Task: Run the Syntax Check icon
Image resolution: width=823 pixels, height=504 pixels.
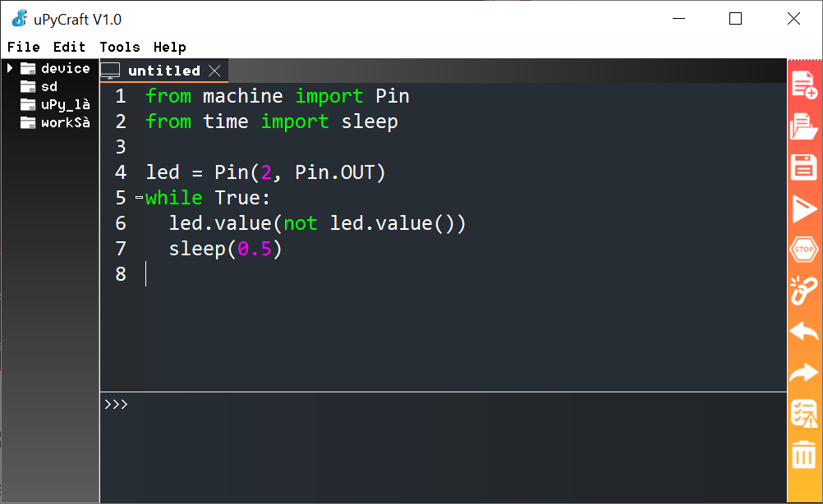Action: click(x=803, y=414)
